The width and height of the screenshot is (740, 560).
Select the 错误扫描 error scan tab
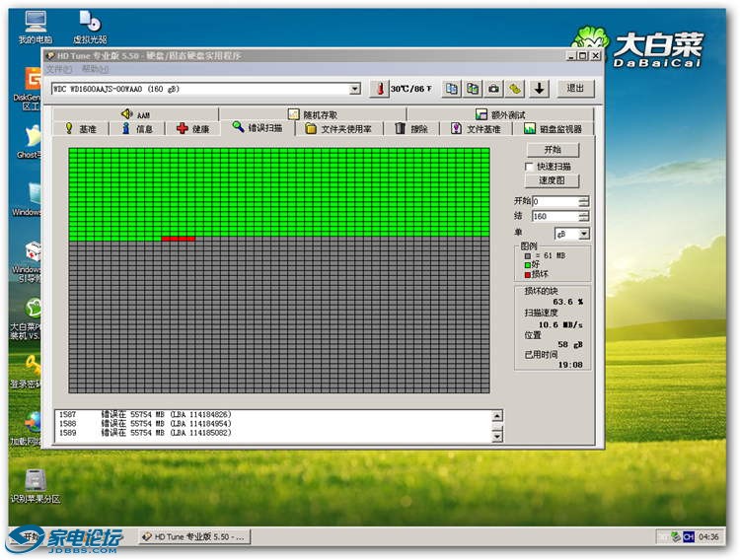258,127
